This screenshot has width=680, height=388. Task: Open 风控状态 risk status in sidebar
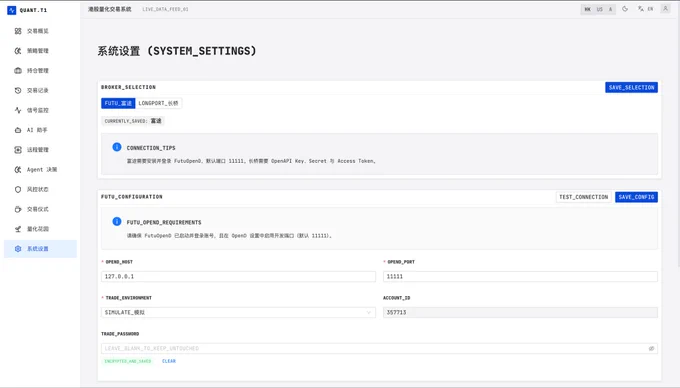(x=40, y=189)
